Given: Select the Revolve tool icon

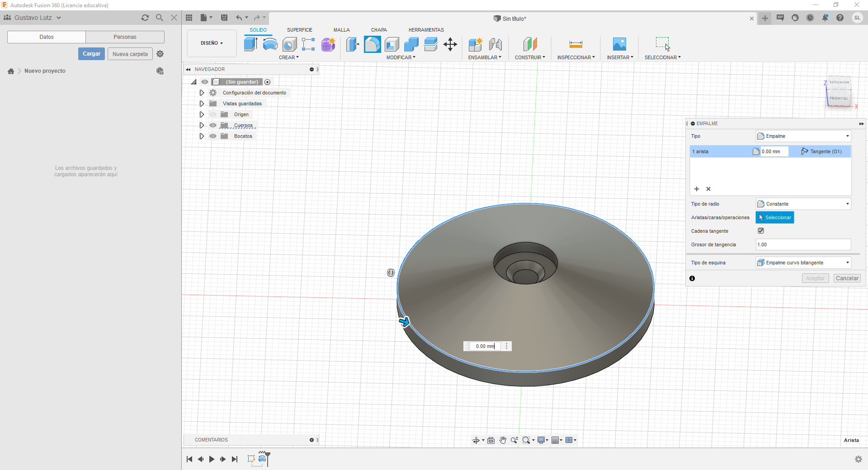Looking at the screenshot, I should 270,44.
